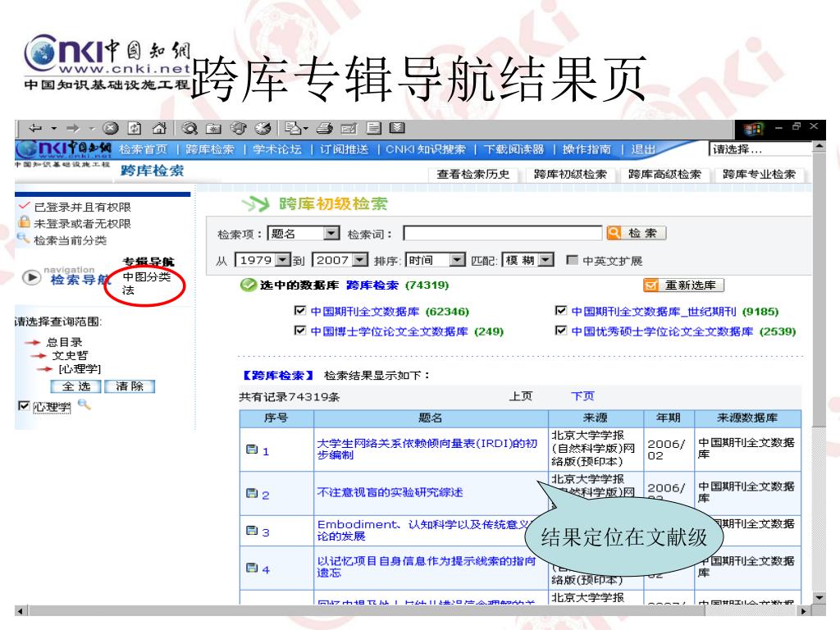This screenshot has width=840, height=630.
Task: Open 订阅推送 in the top menu
Action: point(345,149)
